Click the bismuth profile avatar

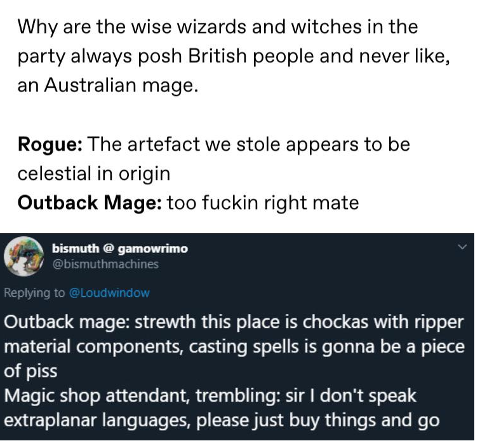[x=23, y=256]
